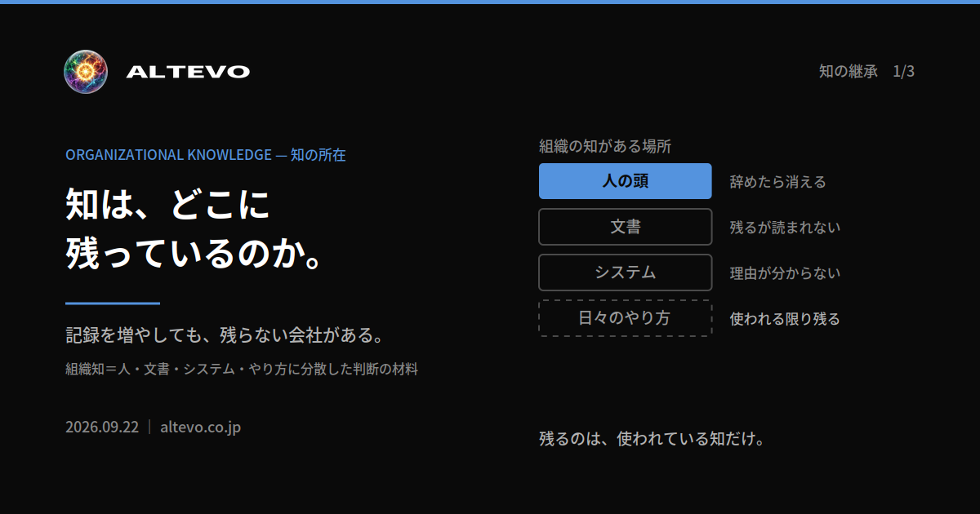Image resolution: width=980 pixels, height=514 pixels.
Task: Click the subtitle 記録を増やしても、残らない会社がある。
Action: [225, 335]
